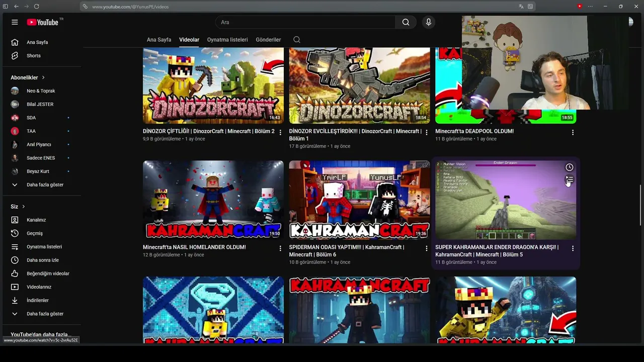644x362 pixels.
Task: Open options for SPIDERMAN ODASI video
Action: (x=427, y=248)
